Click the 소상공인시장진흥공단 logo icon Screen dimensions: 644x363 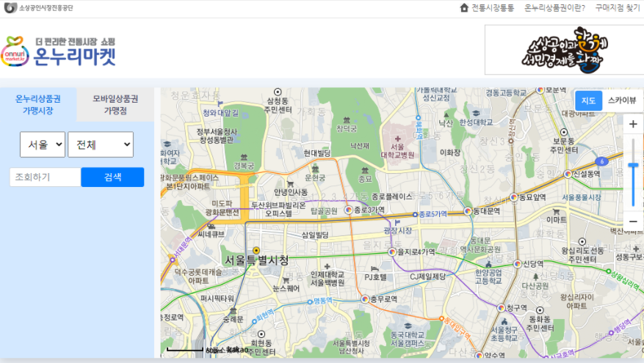tap(10, 8)
